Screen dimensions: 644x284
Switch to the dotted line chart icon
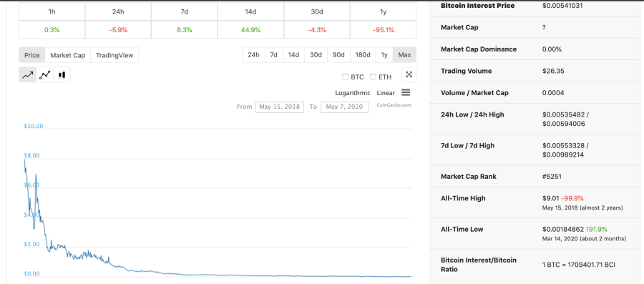click(45, 74)
